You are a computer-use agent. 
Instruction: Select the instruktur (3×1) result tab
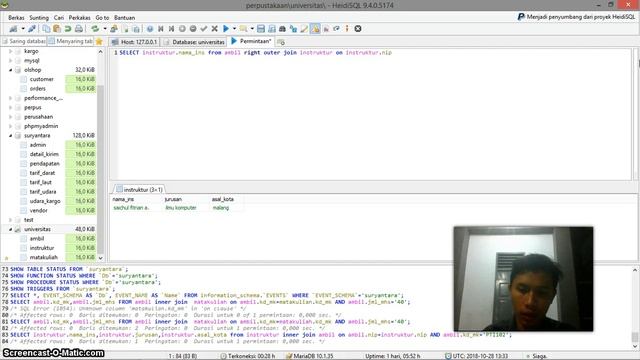point(139,189)
